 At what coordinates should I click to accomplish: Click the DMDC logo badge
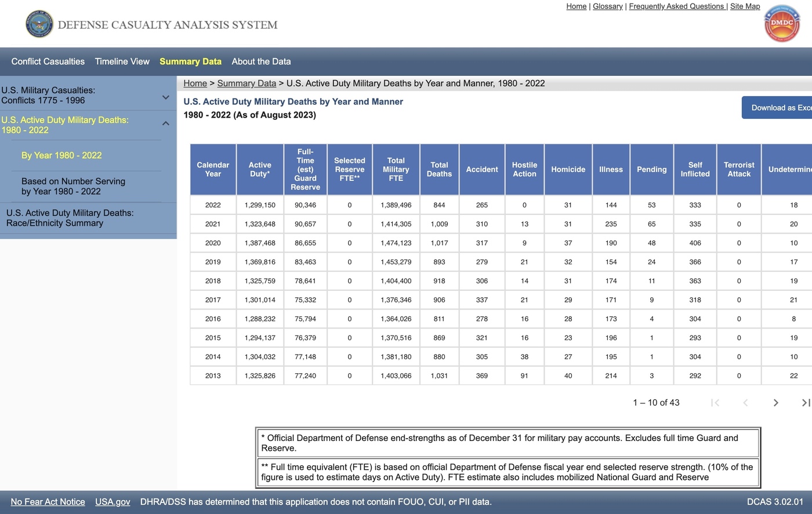781,24
